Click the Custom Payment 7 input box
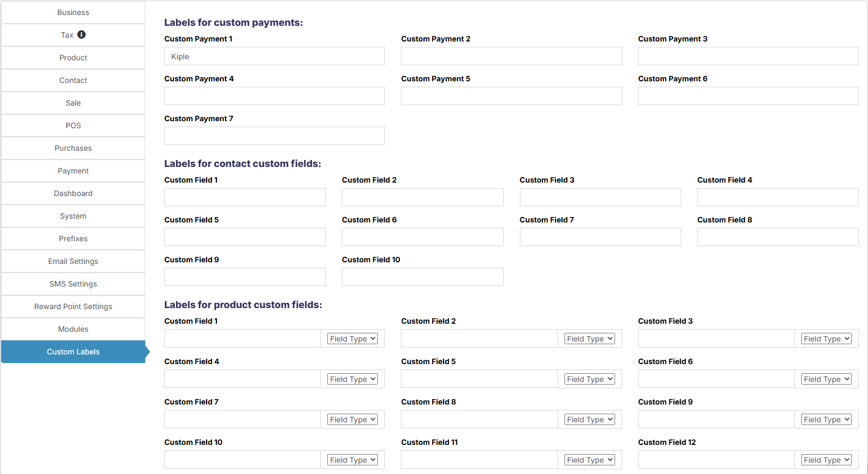Viewport: 868px width, 474px height. point(274,136)
